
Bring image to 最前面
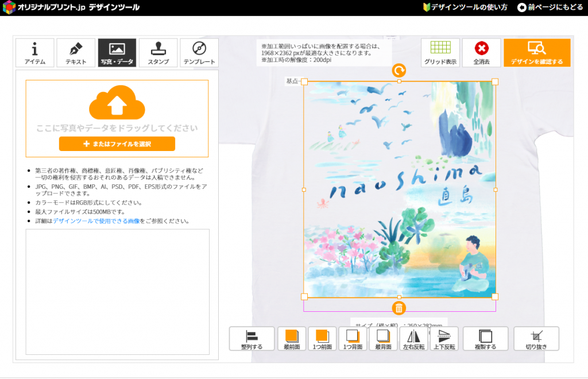[292, 339]
